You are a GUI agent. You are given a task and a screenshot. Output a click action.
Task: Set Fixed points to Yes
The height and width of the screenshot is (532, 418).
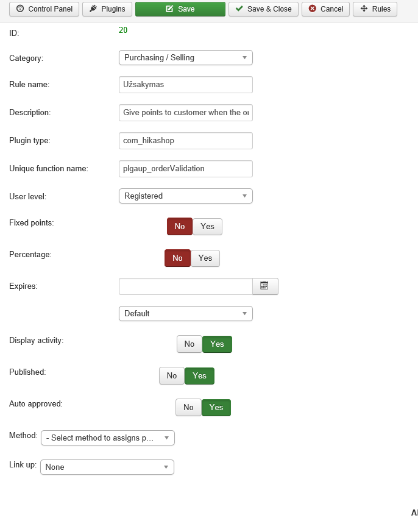coord(207,226)
